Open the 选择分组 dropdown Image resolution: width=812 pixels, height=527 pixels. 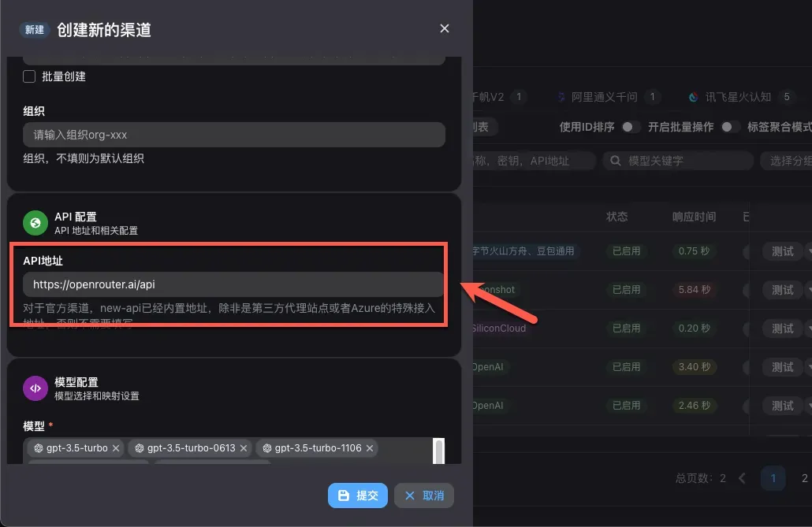tap(785, 161)
